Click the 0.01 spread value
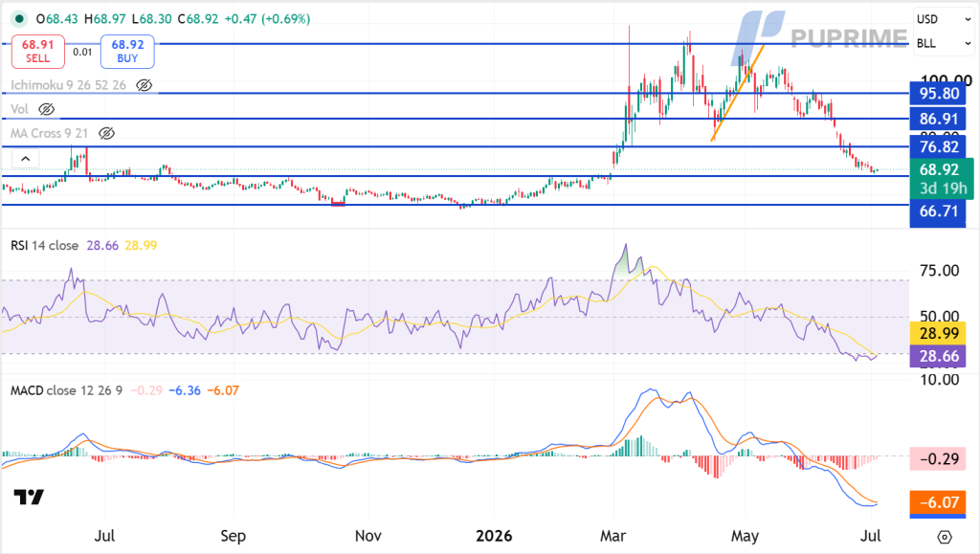The height and width of the screenshot is (554, 980). (82, 52)
